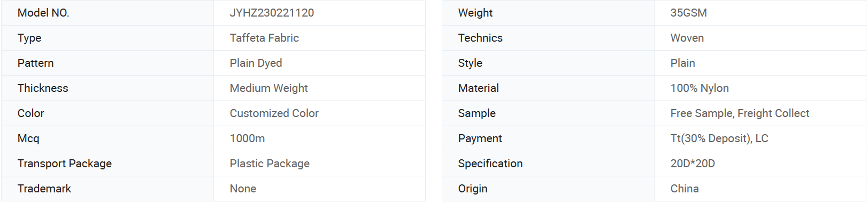Image resolution: width=868 pixels, height=202 pixels.
Task: Select the Woven technics value
Action: tap(687, 38)
